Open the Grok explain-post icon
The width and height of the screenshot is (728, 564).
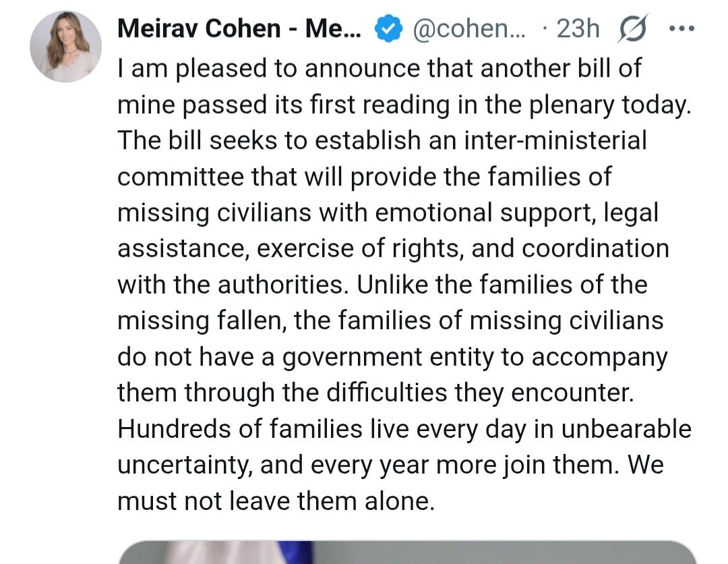coord(630,30)
